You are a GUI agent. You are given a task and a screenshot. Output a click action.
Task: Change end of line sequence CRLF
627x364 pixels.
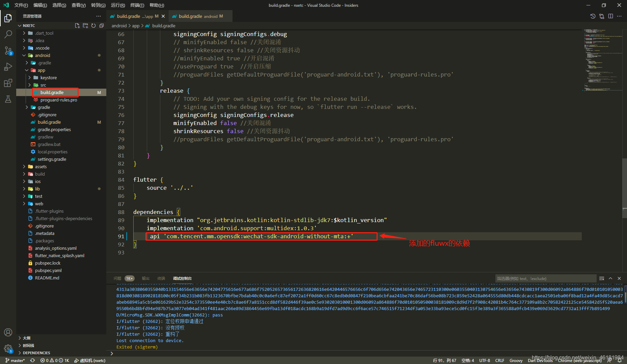(500, 360)
